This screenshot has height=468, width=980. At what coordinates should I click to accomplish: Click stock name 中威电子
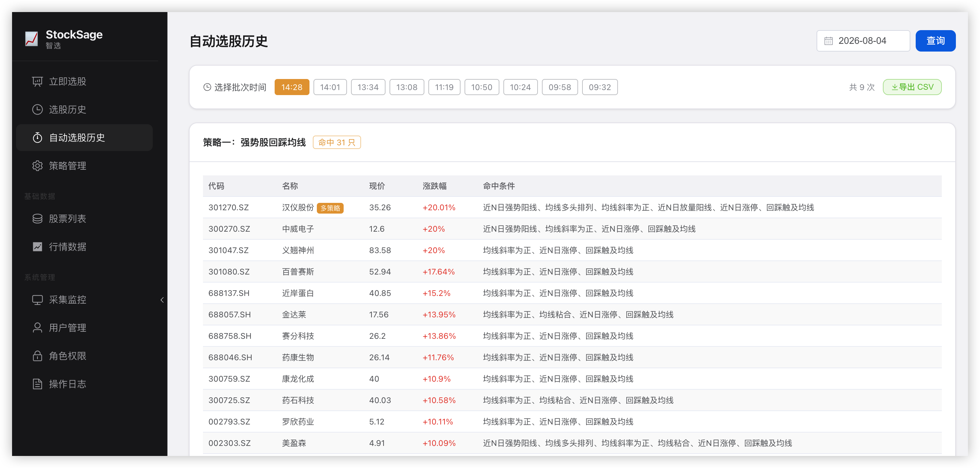pyautogui.click(x=298, y=229)
